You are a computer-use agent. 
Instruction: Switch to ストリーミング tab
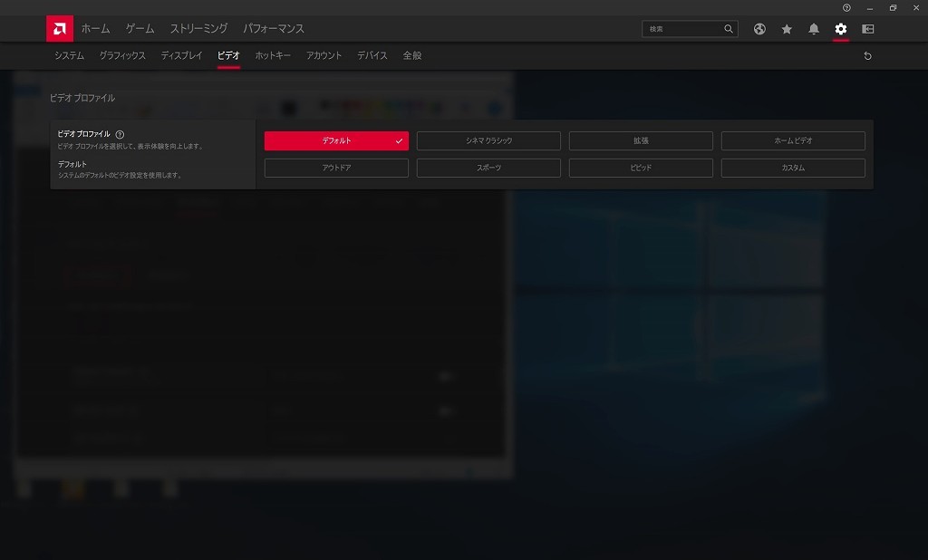(198, 28)
